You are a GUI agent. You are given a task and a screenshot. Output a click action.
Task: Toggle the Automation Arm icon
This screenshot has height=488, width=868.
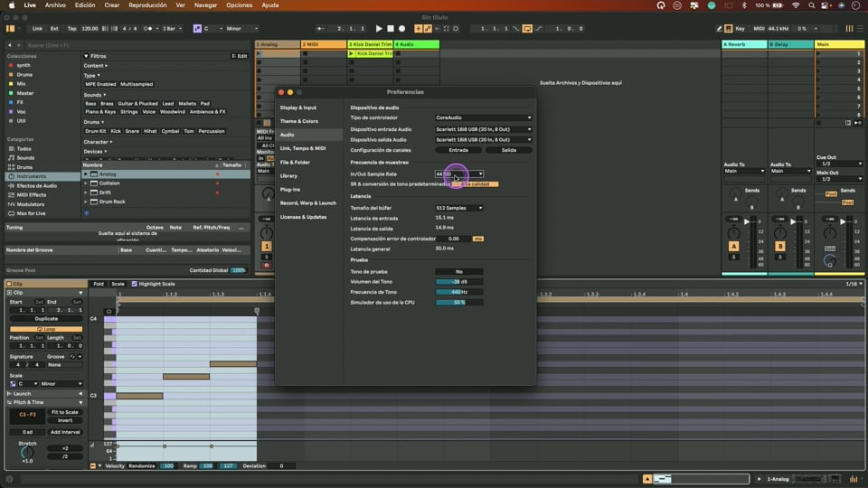(428, 28)
